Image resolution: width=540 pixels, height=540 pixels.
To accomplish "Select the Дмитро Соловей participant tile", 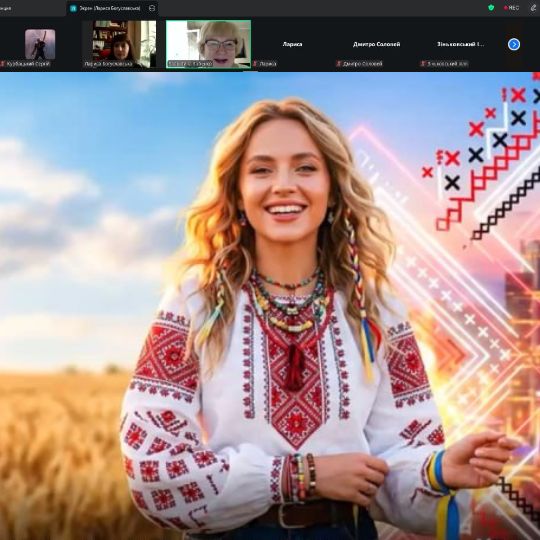I will pos(376,44).
